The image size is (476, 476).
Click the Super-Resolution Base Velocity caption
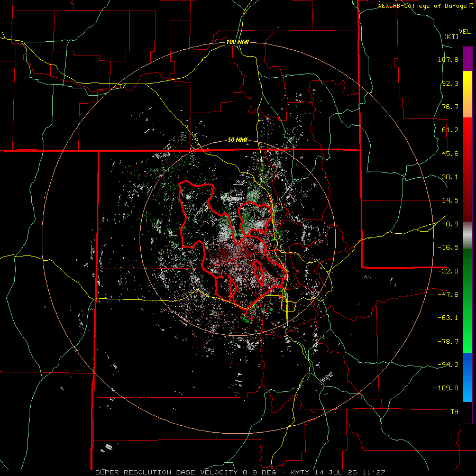coord(241,472)
